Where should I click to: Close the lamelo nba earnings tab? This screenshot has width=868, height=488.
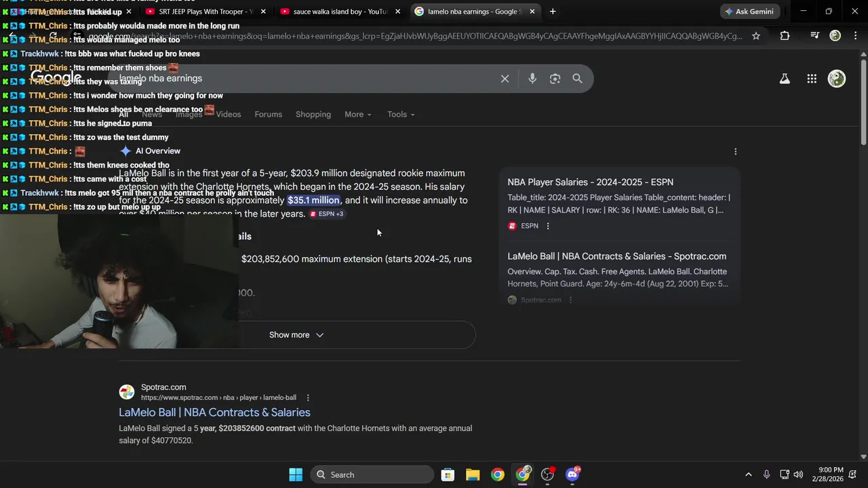(532, 12)
